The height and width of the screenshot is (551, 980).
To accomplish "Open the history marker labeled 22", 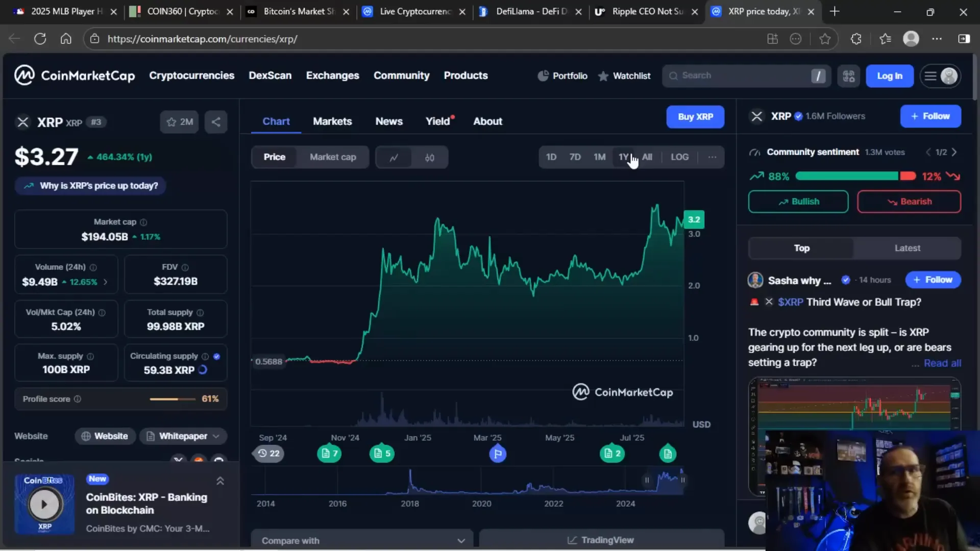I will point(269,454).
